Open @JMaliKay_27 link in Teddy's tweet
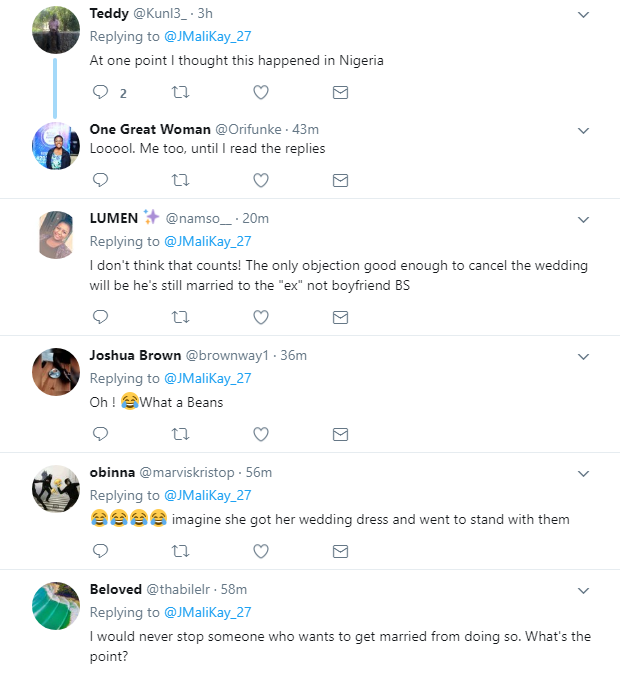 207,36
